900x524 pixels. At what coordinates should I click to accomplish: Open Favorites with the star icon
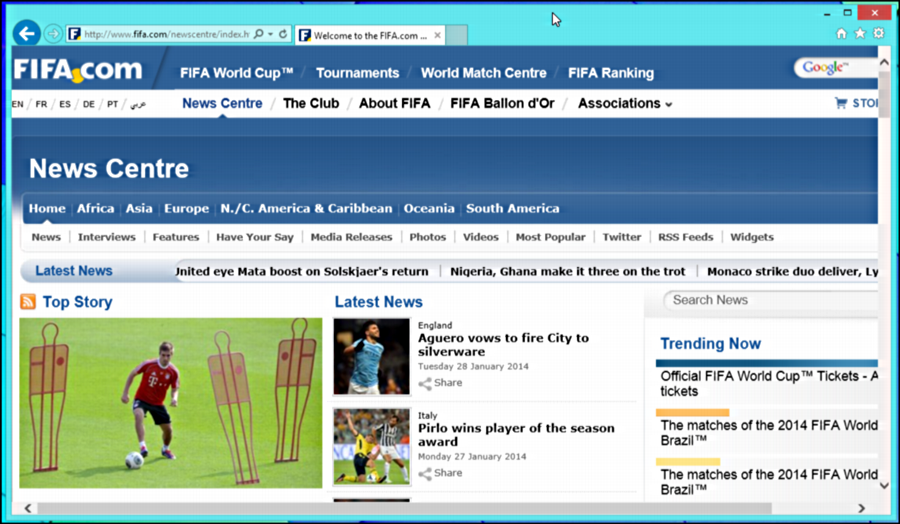point(860,33)
